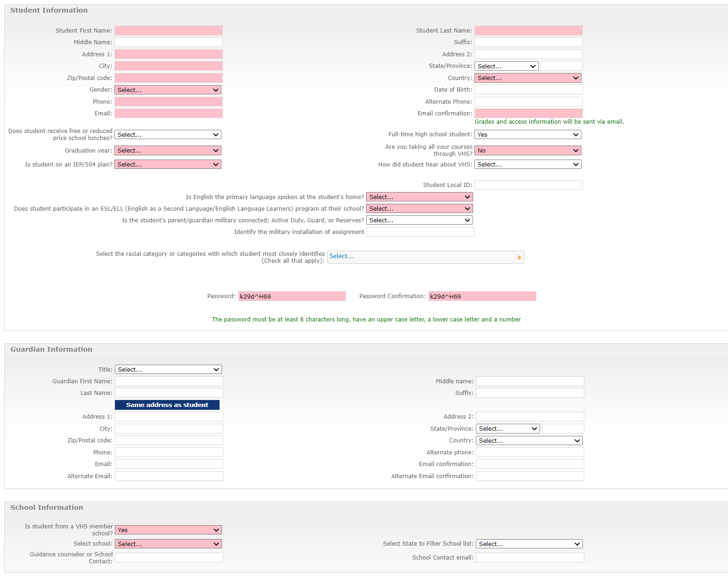Expand the student Country dropdown
728x587 pixels.
528,78
